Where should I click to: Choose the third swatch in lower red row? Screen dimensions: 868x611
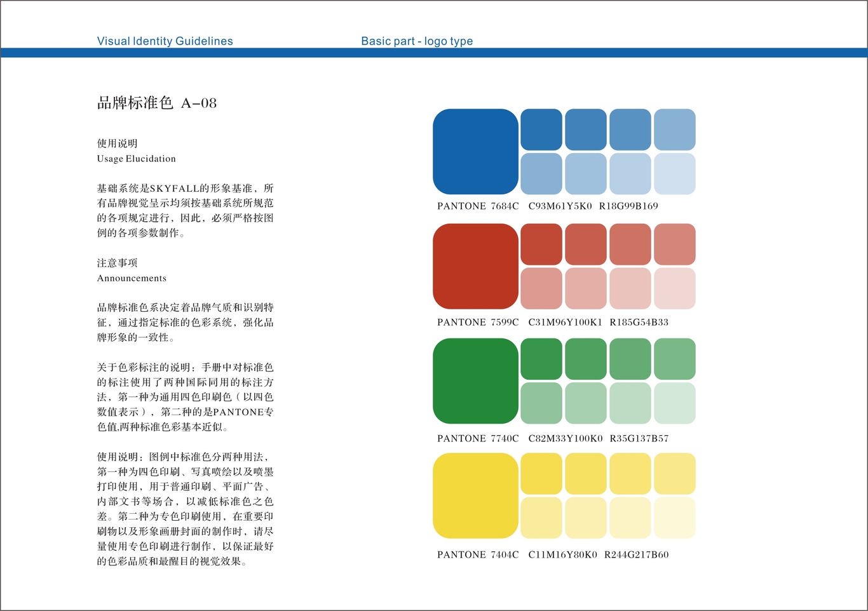(x=630, y=289)
